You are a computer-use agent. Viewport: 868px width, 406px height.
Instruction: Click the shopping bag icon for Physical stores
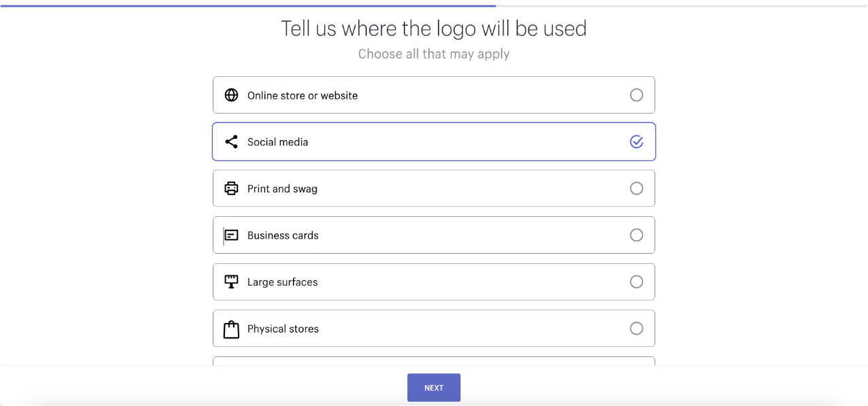pos(231,329)
